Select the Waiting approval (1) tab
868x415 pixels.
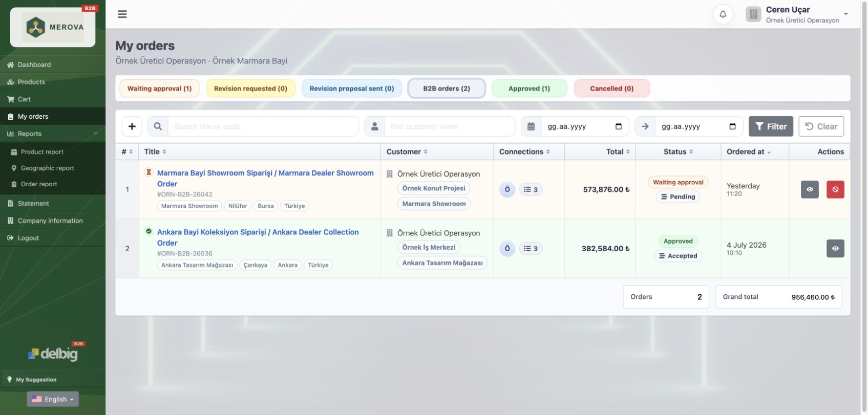click(159, 89)
